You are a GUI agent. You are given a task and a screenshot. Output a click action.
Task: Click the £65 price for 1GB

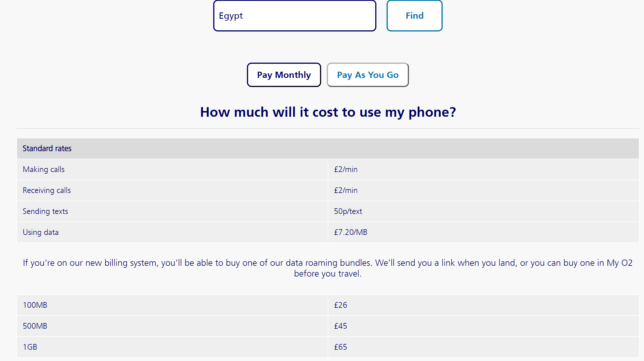point(340,347)
